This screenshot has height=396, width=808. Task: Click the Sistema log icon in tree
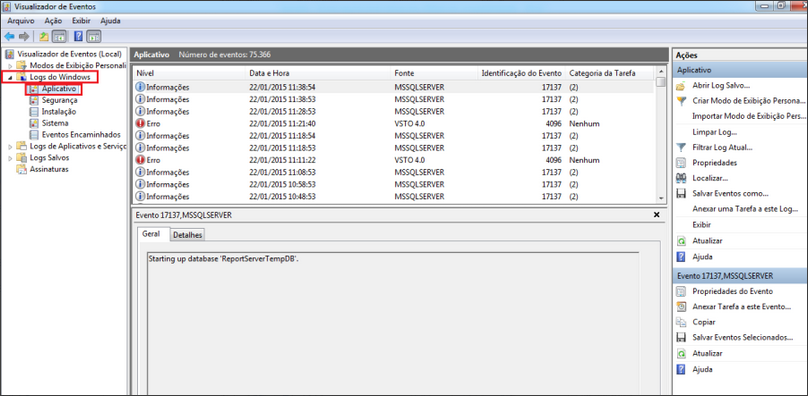(x=34, y=123)
